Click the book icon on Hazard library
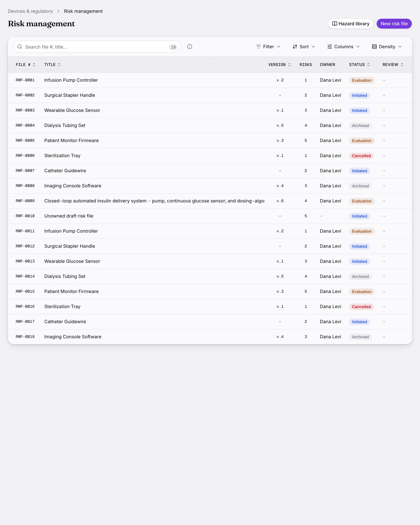420x525 pixels. pos(335,24)
